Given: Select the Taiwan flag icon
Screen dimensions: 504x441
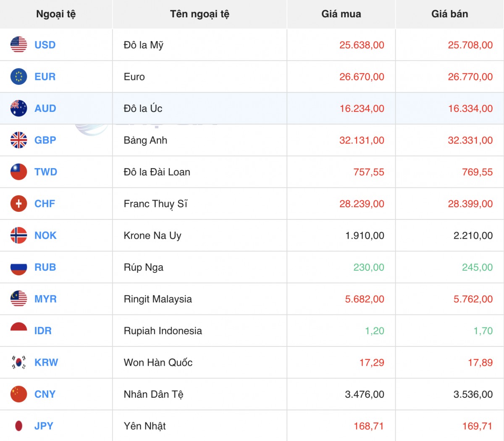Looking at the screenshot, I should 18,172.
